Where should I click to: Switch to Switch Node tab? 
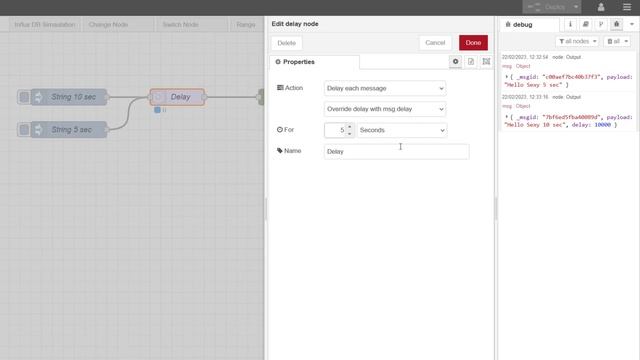click(x=180, y=24)
